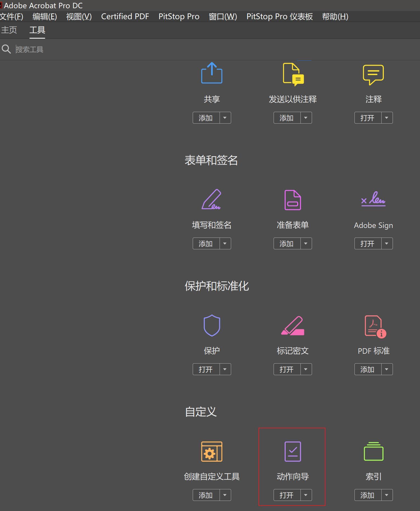
Task: Expand the dropdown arrow beside 共享 添加
Action: coord(225,118)
